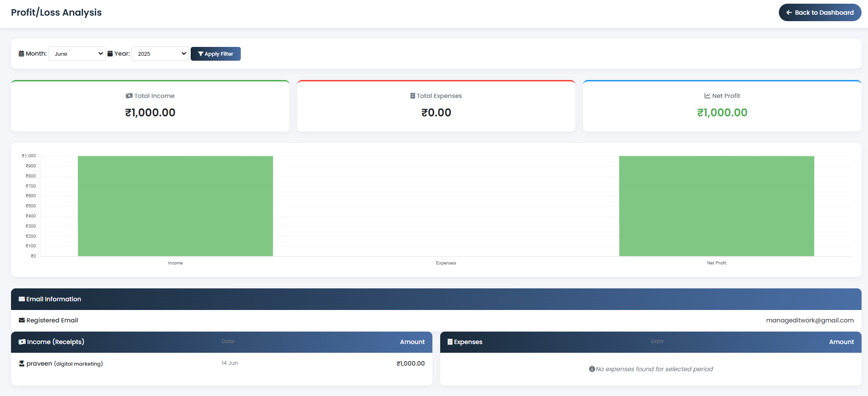Click the person icon beside praveen
This screenshot has width=868, height=396.
point(22,363)
